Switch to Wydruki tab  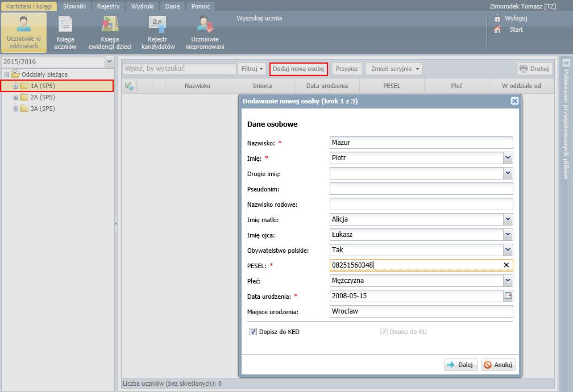point(143,6)
